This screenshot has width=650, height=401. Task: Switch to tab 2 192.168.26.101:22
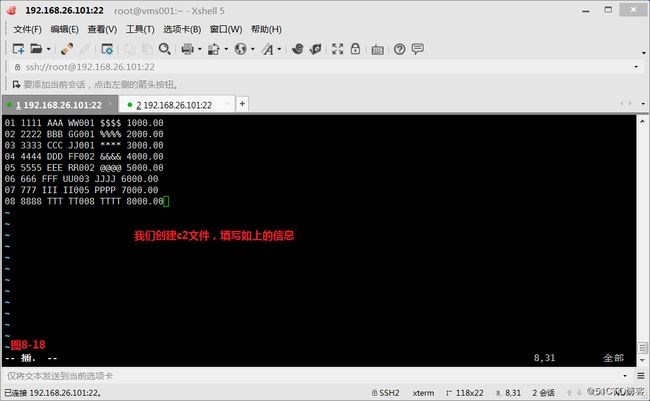(x=177, y=105)
